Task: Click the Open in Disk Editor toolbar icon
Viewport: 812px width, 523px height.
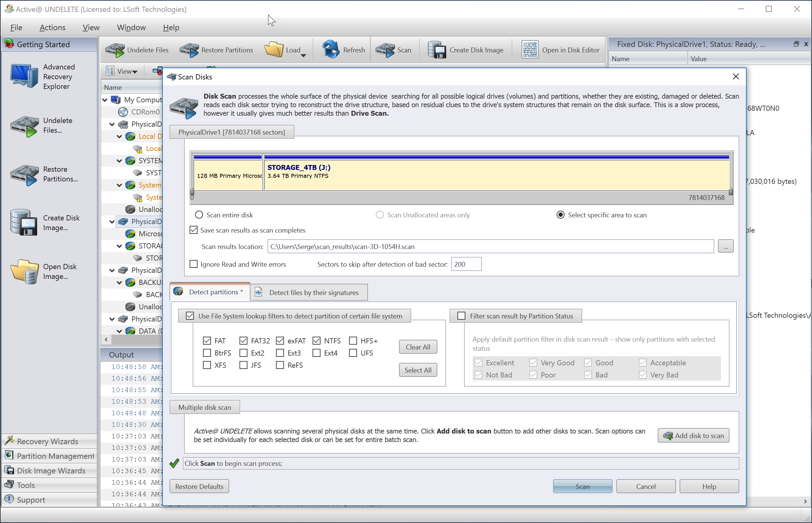Action: (528, 50)
